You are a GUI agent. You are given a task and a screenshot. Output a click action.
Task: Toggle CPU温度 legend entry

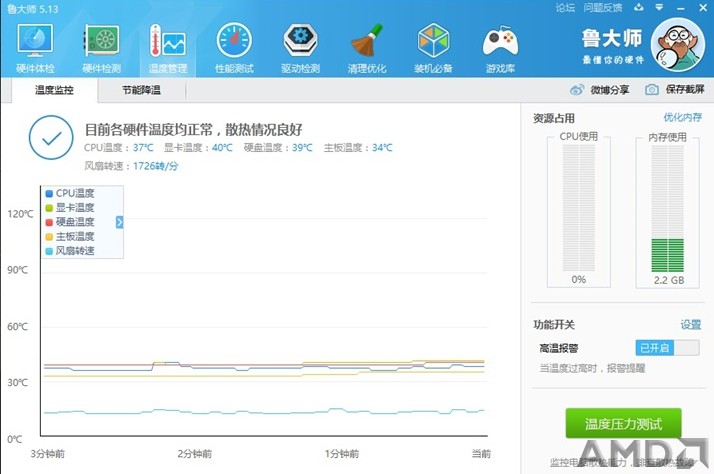click(x=70, y=193)
